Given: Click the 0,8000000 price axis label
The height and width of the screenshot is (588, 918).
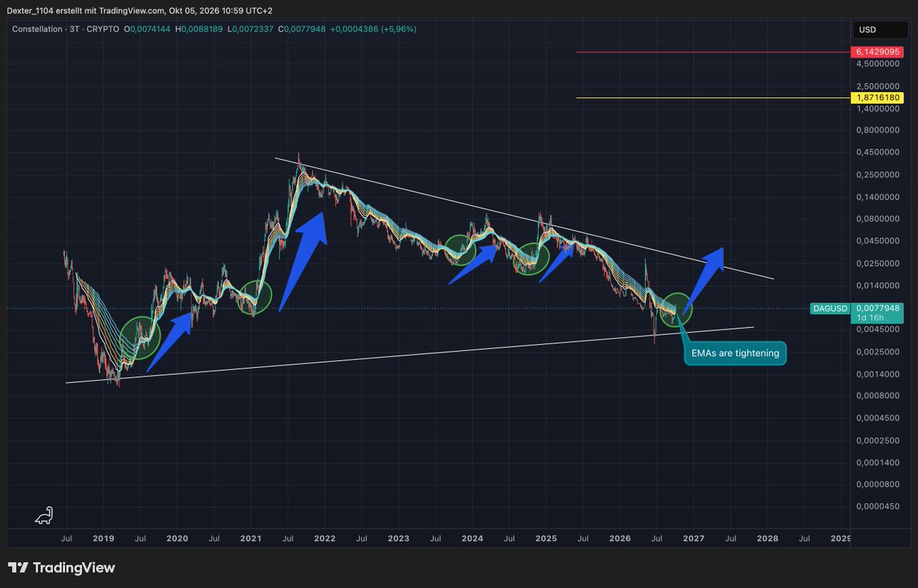Looking at the screenshot, I should [x=878, y=131].
